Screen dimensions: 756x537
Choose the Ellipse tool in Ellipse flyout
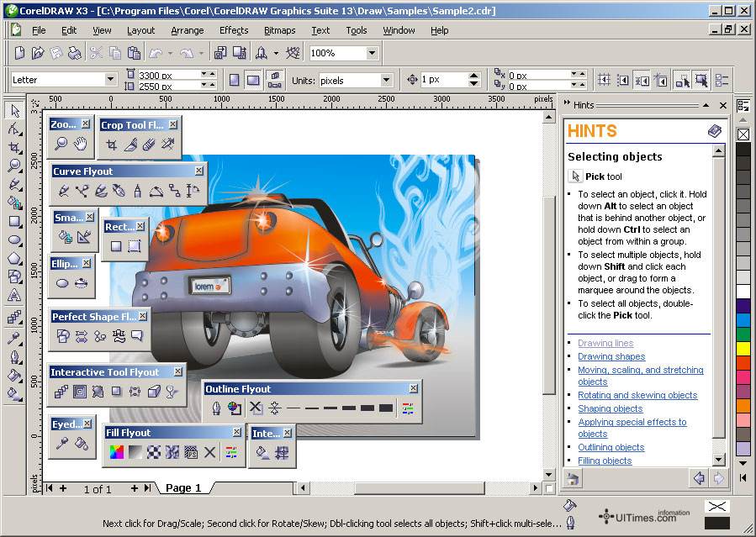pos(62,283)
